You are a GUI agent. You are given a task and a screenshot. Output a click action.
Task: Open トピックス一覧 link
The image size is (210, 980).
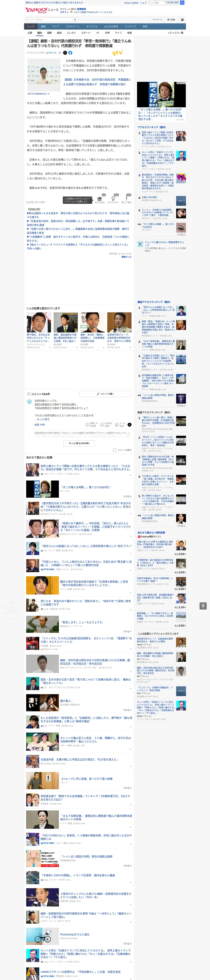point(175,33)
